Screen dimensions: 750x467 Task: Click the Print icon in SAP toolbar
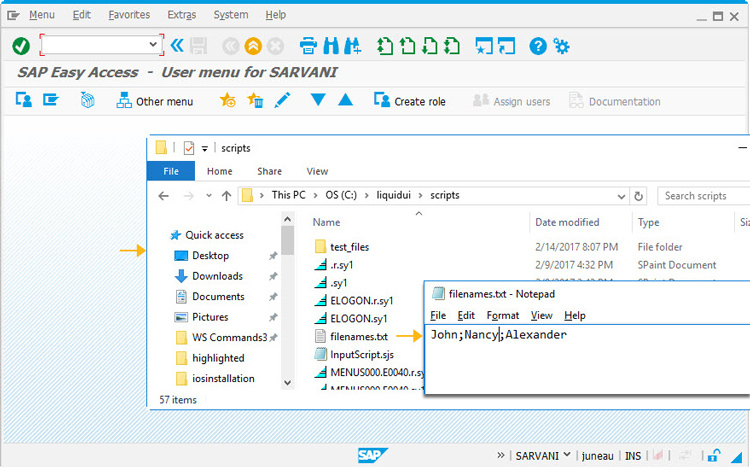pos(308,46)
